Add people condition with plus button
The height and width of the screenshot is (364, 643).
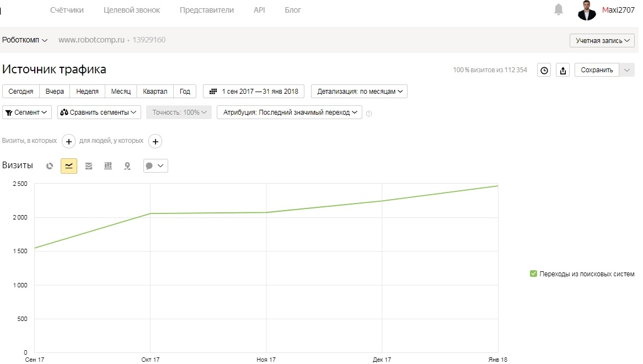click(155, 141)
